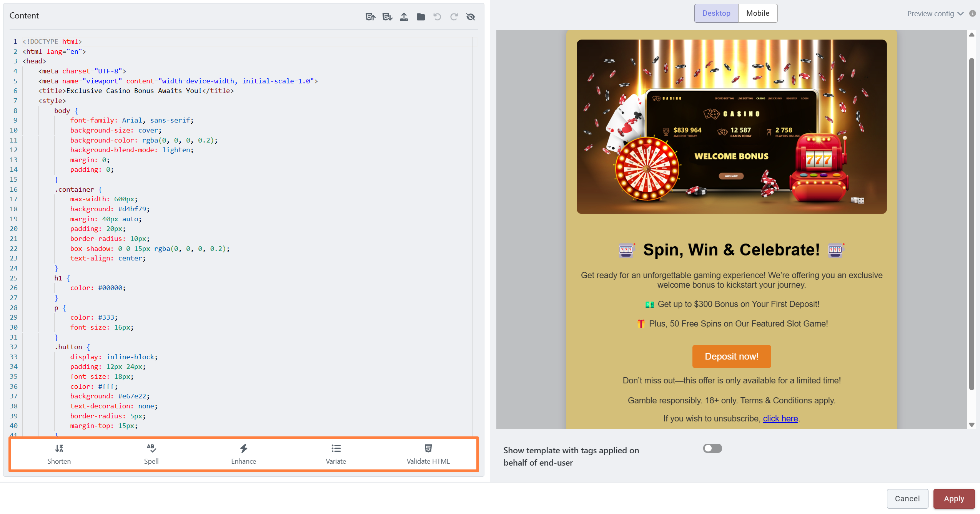This screenshot has height=514, width=980.
Task: Click the preview pane vertical scrollbar
Action: pos(972,224)
